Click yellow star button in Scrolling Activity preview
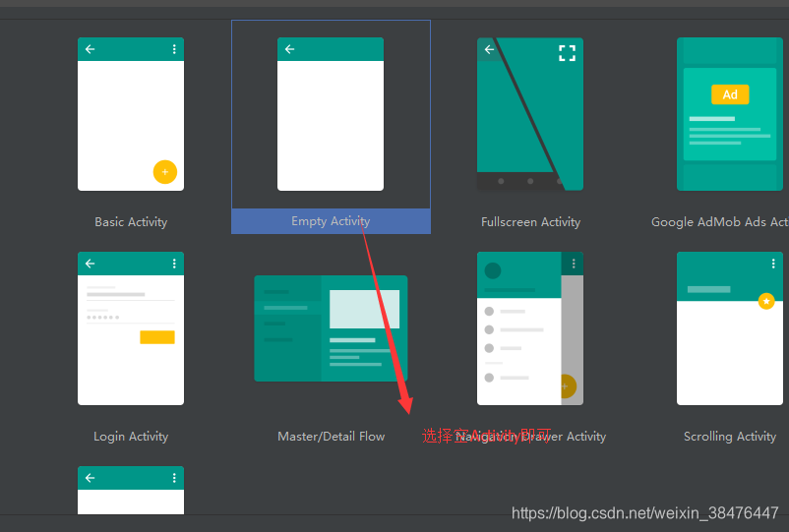Viewport: 789px width, 532px height. click(766, 301)
